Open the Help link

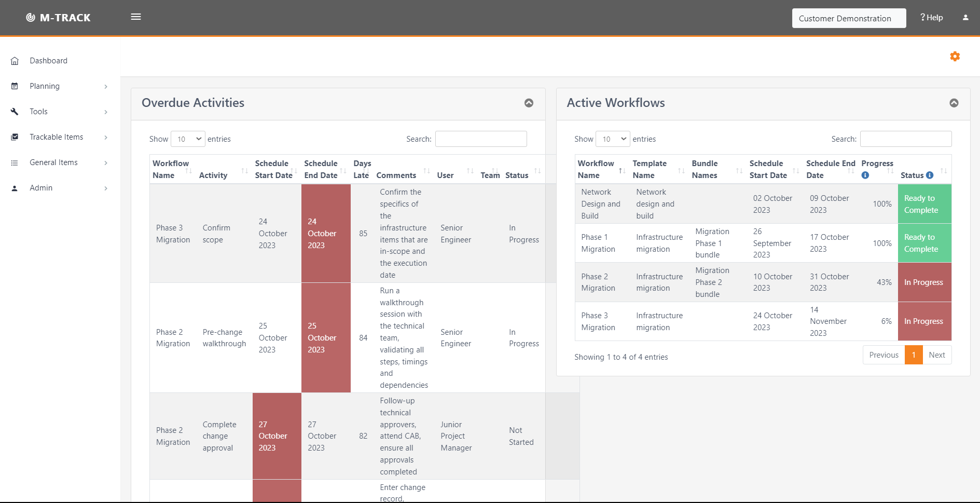tap(932, 18)
